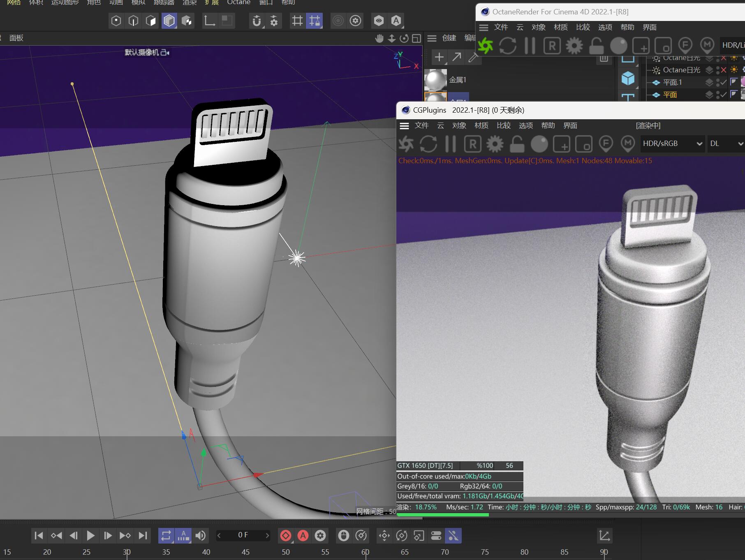Screen dimensions: 745x560
Task: Select the 金属1 material thumbnail
Action: pos(435,80)
